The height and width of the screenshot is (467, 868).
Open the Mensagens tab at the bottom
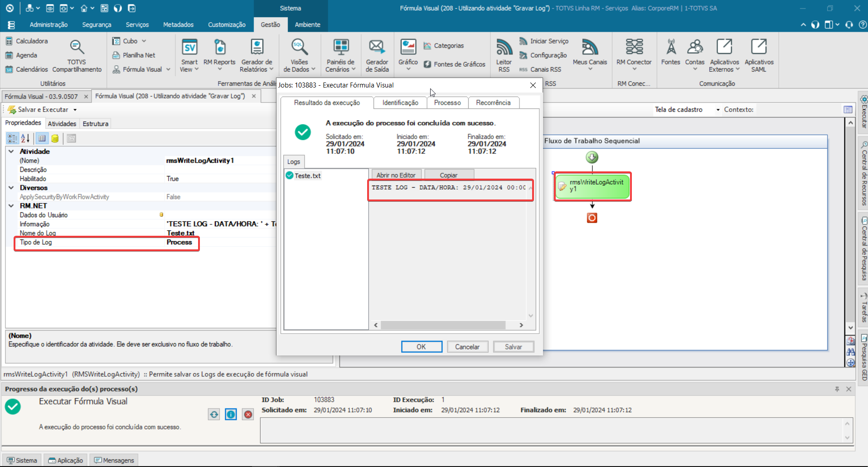tap(114, 460)
